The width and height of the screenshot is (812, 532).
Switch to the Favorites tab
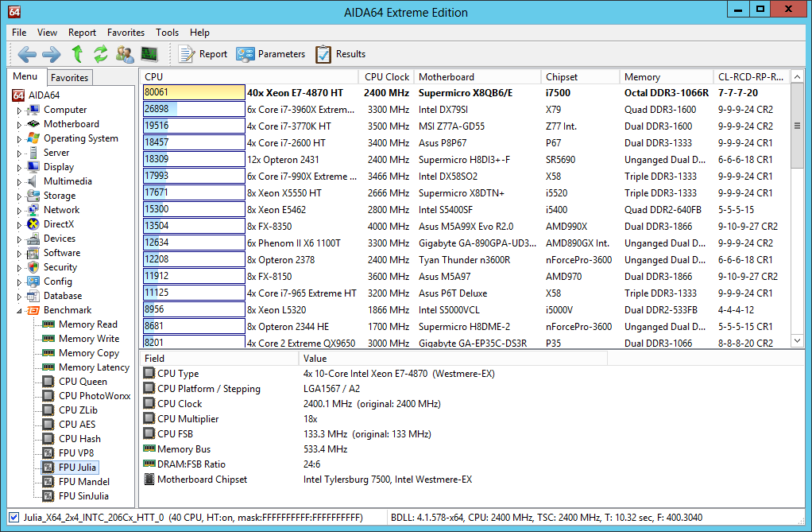pos(69,77)
